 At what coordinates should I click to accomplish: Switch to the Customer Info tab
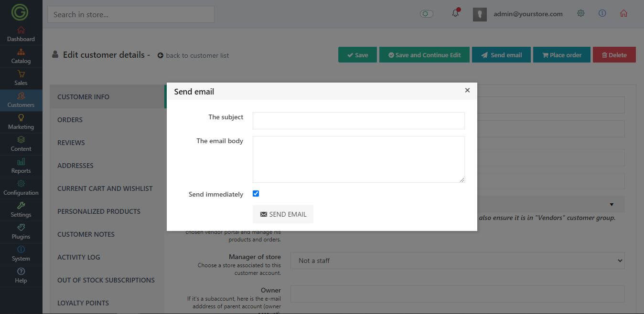tap(107, 97)
